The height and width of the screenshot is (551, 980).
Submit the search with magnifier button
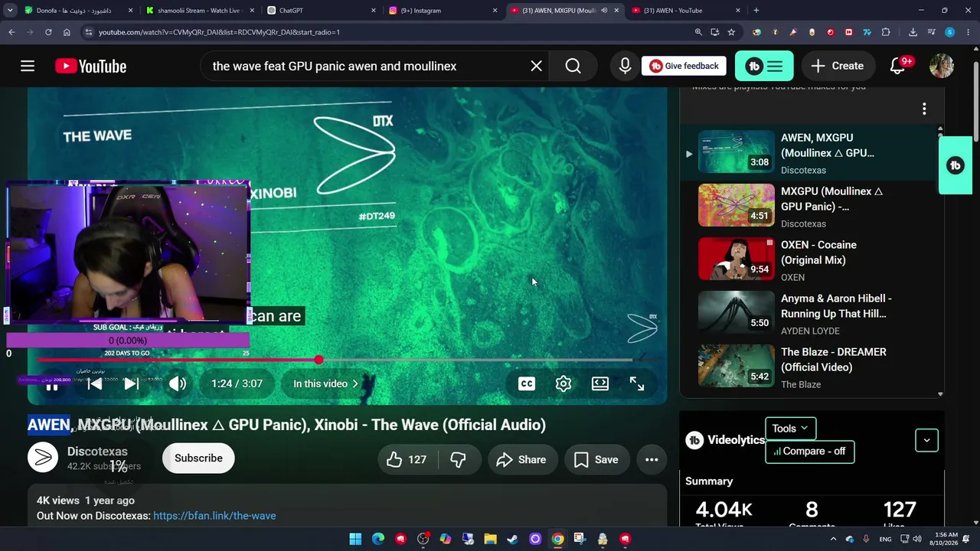click(x=573, y=66)
